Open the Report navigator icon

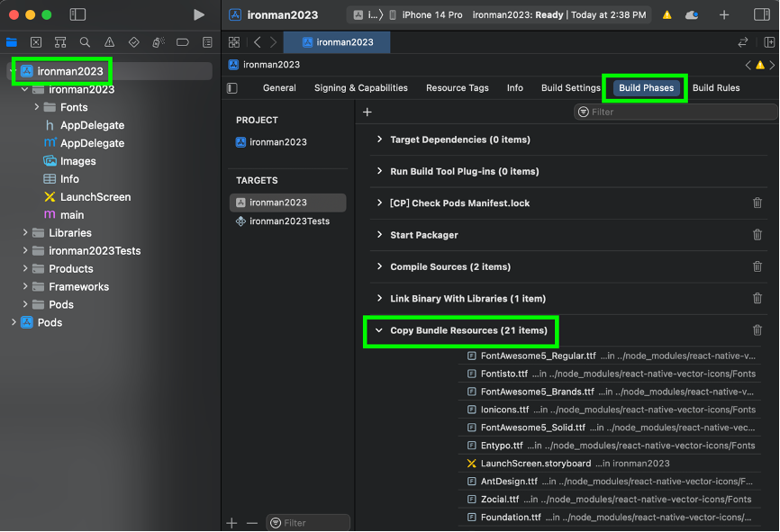pos(207,42)
